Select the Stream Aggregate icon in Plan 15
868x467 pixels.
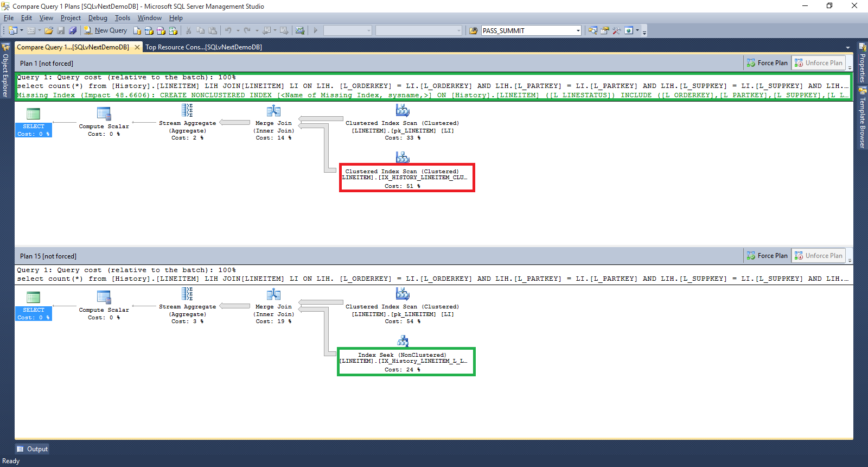[187, 294]
